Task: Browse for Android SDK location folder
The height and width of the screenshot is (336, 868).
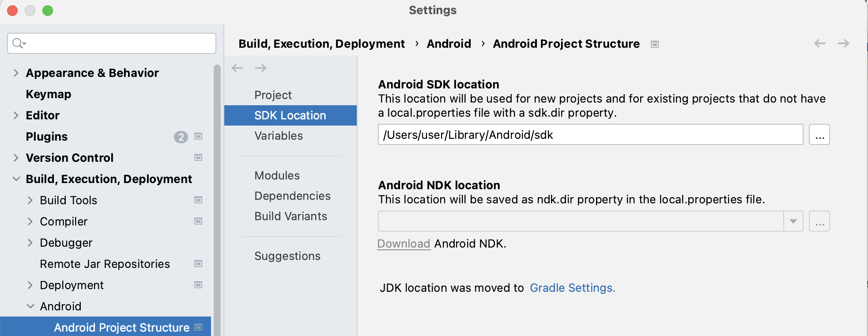Action: click(x=819, y=134)
